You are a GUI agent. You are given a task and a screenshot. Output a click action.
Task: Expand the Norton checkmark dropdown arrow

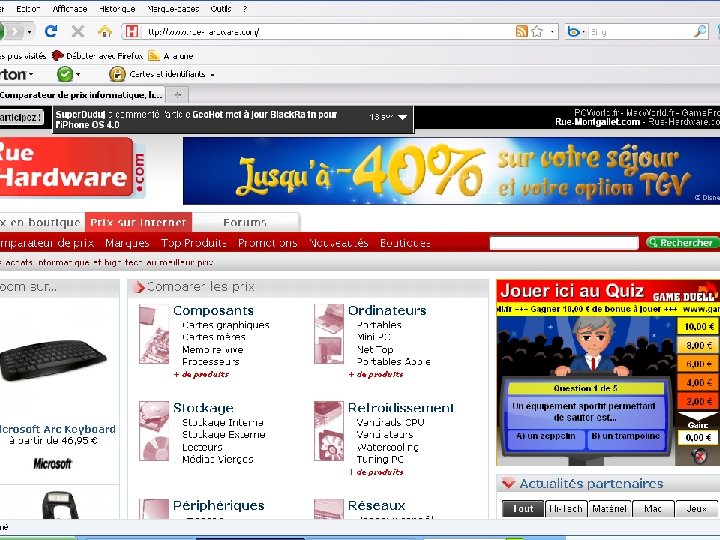click(78, 74)
